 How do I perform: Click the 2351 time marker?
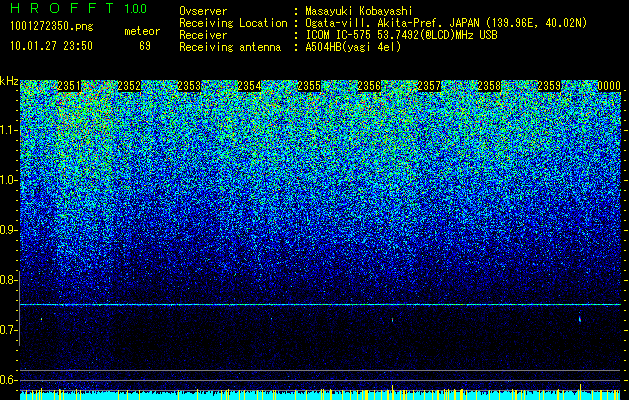(69, 86)
